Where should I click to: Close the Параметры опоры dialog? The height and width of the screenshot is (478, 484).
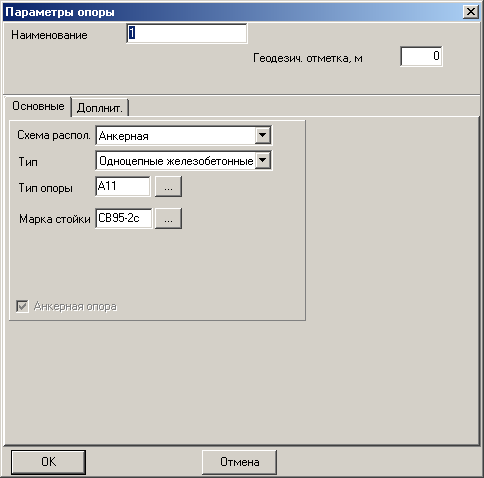(471, 12)
